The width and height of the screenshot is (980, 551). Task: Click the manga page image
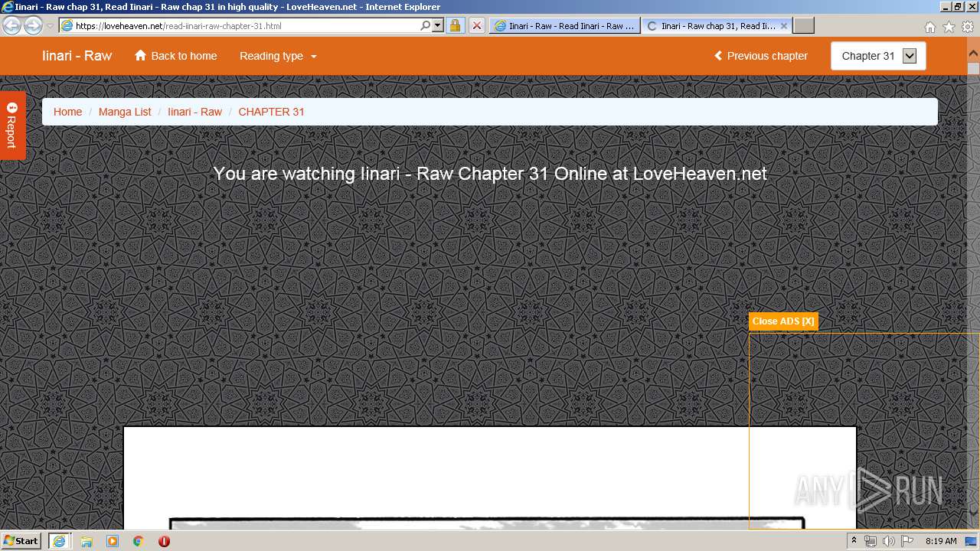(490, 478)
